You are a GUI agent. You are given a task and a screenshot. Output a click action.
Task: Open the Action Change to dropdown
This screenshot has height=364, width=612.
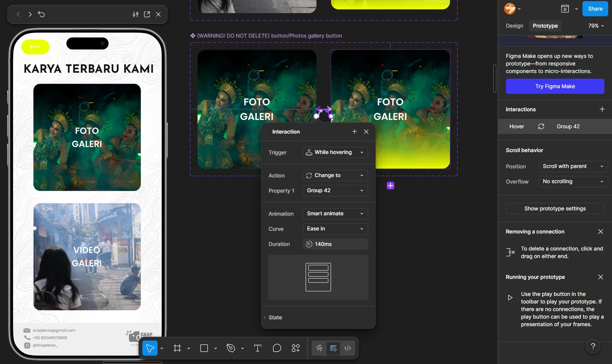pos(335,176)
